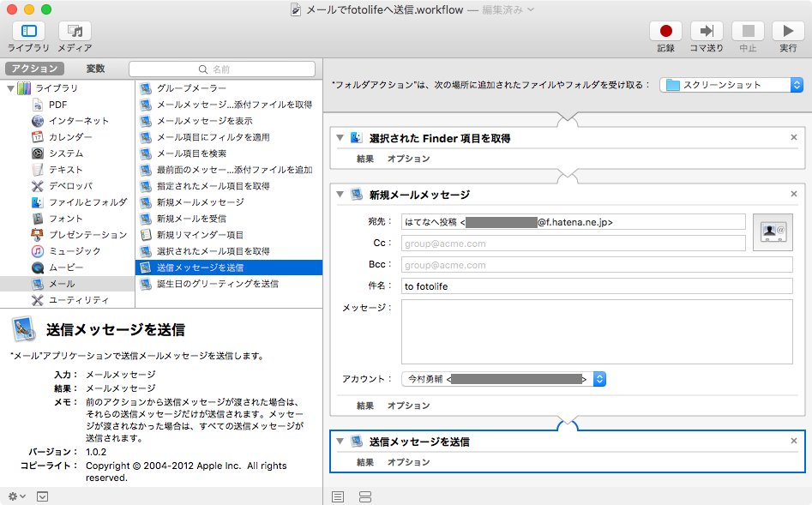Click the 中止 stop button
Screen dimensions: 812x505
pos(748,31)
